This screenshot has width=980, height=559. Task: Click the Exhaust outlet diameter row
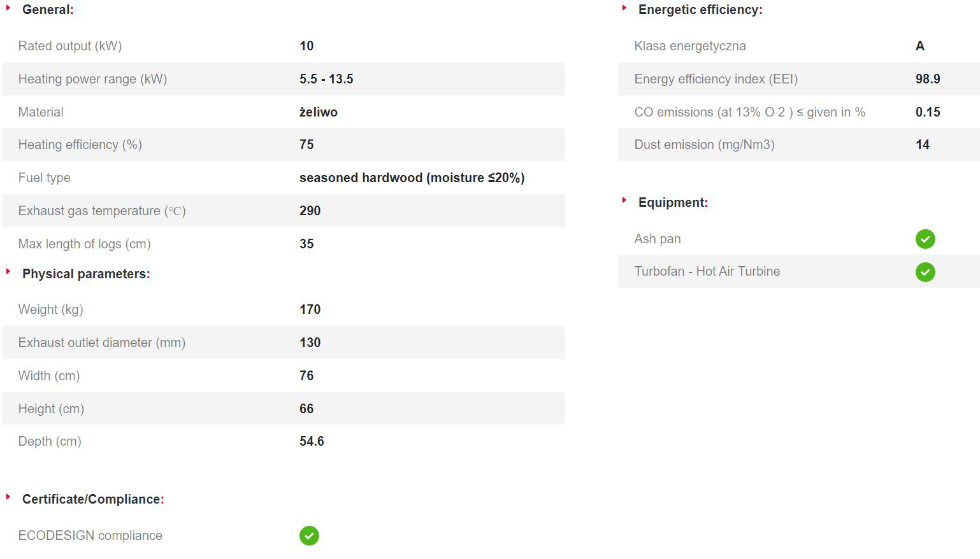(284, 343)
